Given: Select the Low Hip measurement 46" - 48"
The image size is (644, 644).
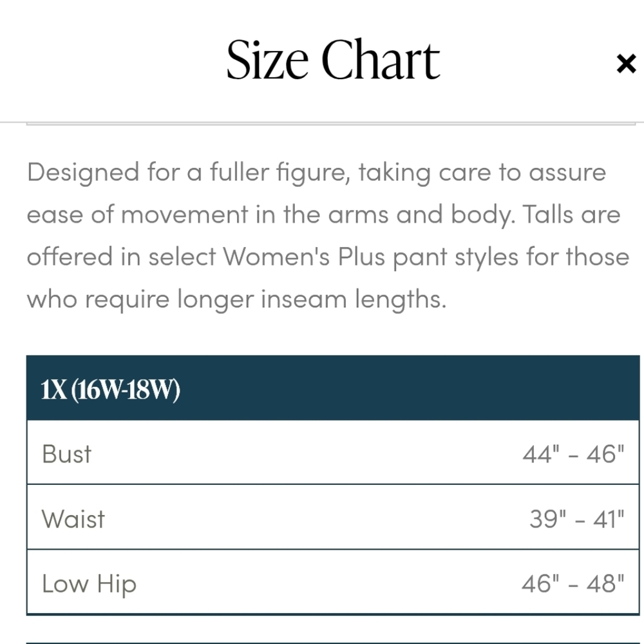Looking at the screenshot, I should [x=573, y=584].
